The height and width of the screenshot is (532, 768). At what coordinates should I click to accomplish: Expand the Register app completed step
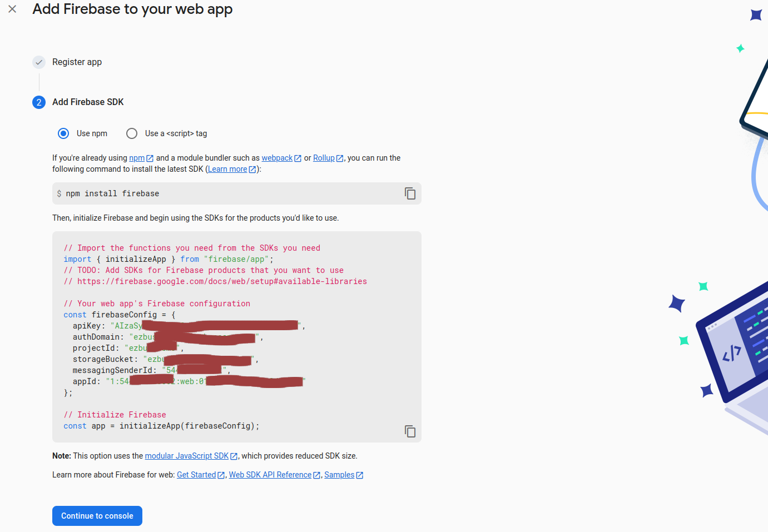coord(77,62)
